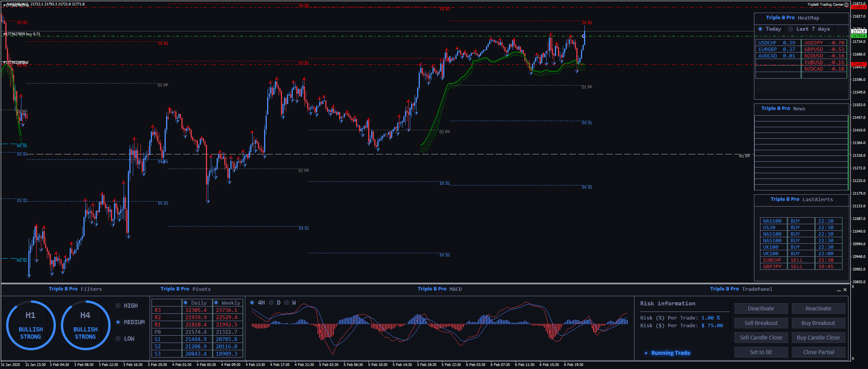The height and width of the screenshot is (369, 868).
Task: Click the EURCHF SELL alert row
Action: pyautogui.click(x=801, y=260)
